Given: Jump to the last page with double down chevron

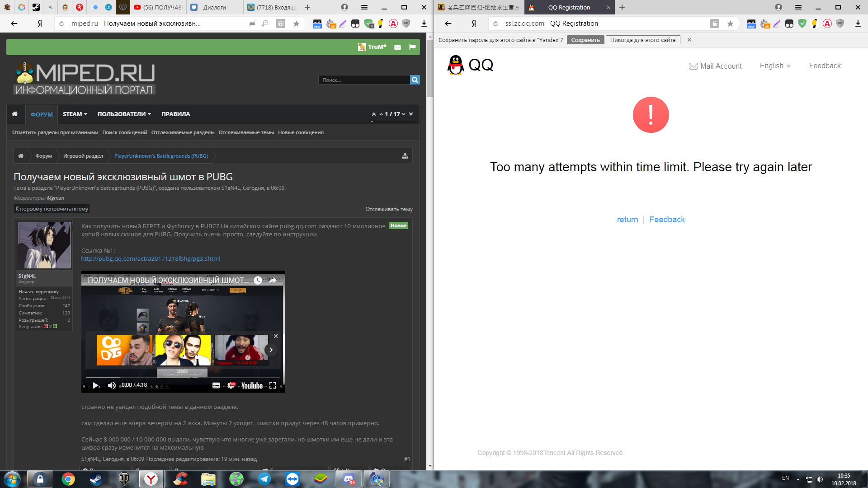Looking at the screenshot, I should [411, 114].
